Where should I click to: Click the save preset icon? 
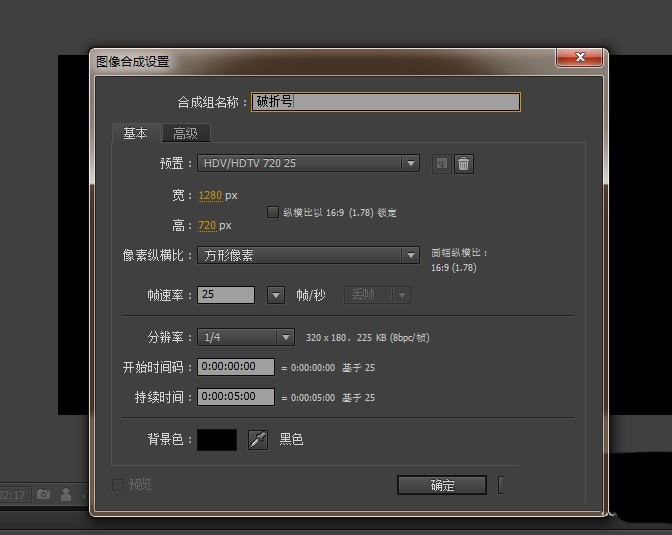click(x=442, y=163)
